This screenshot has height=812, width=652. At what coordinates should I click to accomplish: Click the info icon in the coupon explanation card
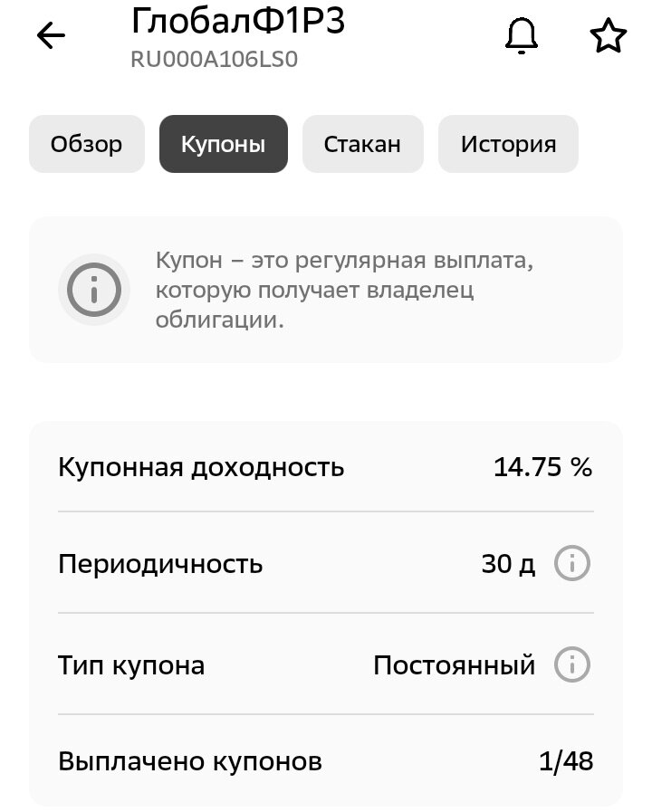coord(93,290)
